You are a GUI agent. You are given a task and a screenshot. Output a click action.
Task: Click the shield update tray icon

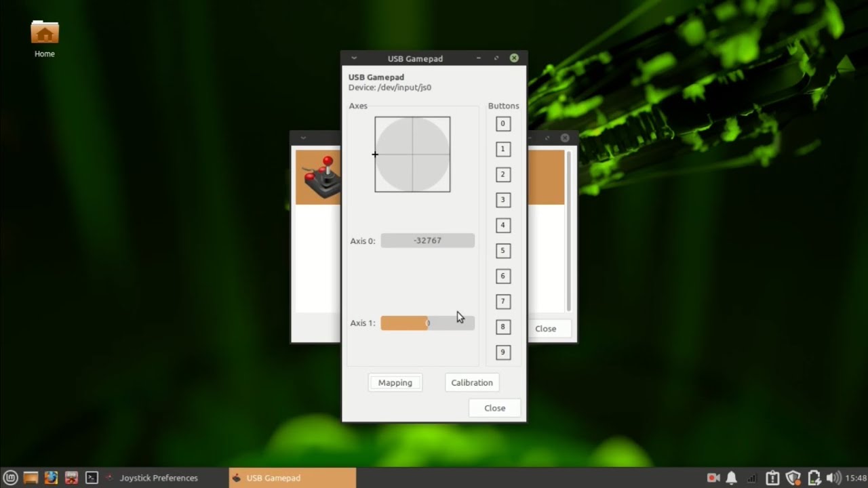[x=793, y=478]
